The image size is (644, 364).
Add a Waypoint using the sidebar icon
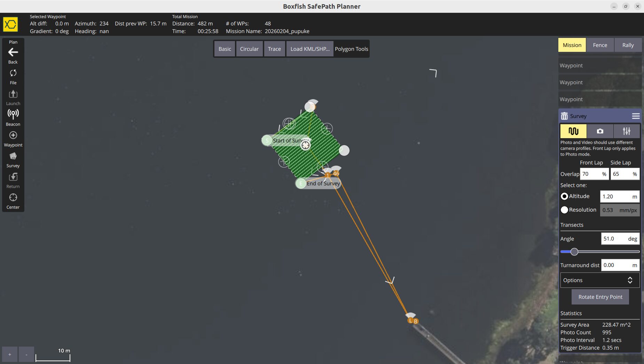click(13, 135)
